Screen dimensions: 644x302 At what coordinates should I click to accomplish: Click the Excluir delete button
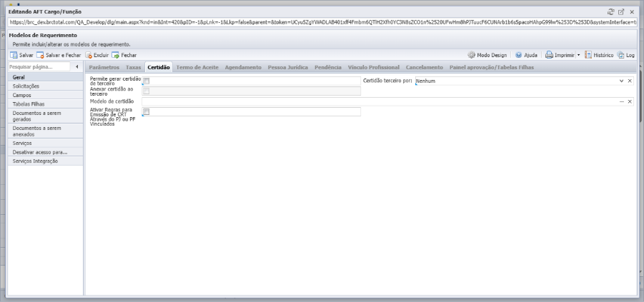(97, 55)
